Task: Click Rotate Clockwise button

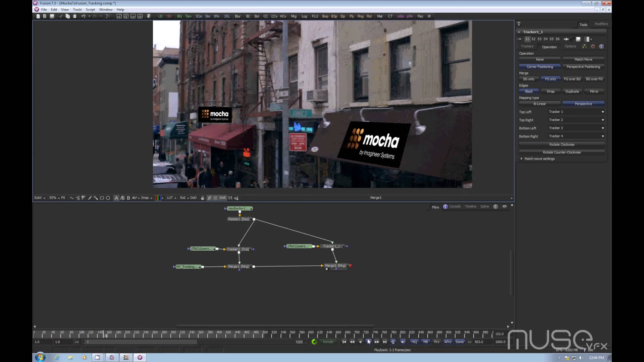Action: click(x=562, y=144)
